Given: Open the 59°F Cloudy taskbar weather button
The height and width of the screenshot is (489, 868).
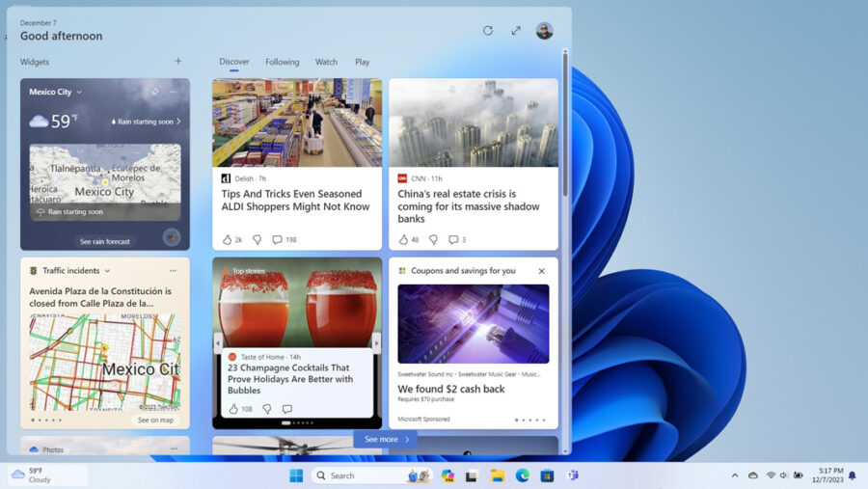Looking at the screenshot, I should tap(48, 475).
